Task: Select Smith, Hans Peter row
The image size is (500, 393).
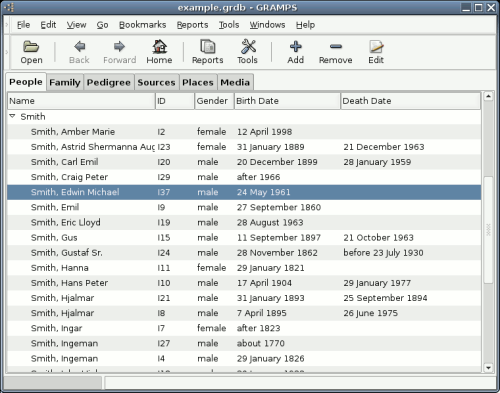Action: pyautogui.click(x=244, y=283)
